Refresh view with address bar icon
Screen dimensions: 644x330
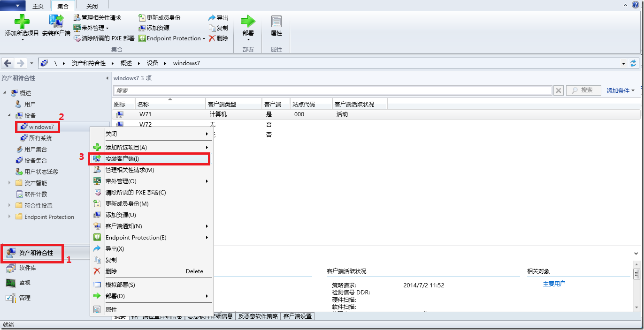coord(634,63)
